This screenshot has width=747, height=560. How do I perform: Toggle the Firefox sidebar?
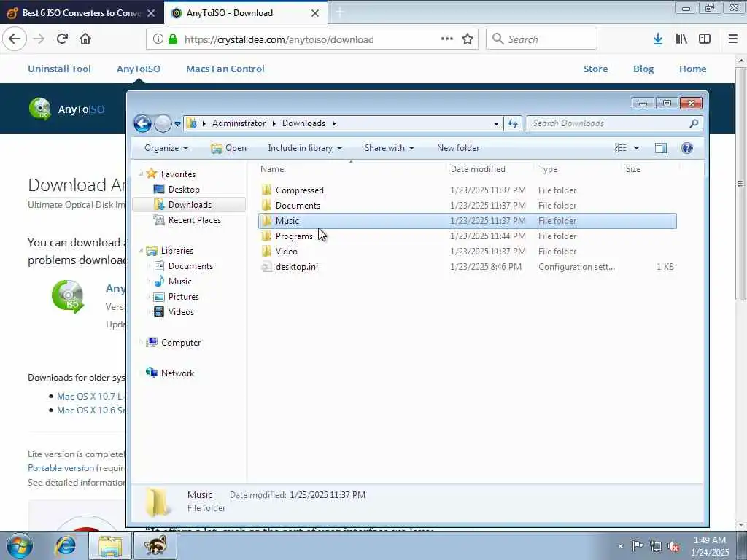tap(705, 39)
